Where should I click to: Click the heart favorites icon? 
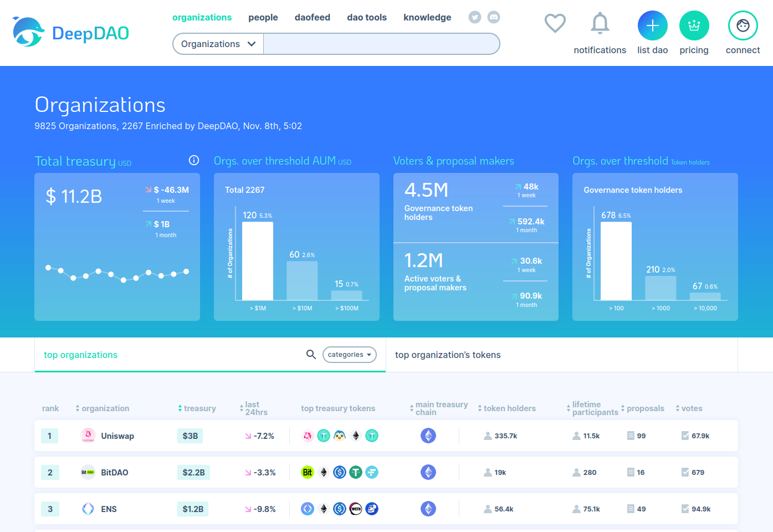click(555, 23)
